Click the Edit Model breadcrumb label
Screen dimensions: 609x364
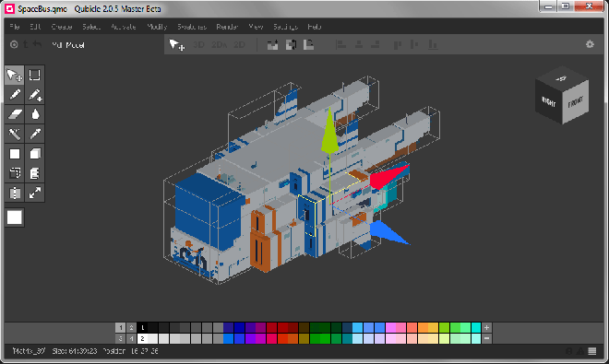(x=68, y=45)
